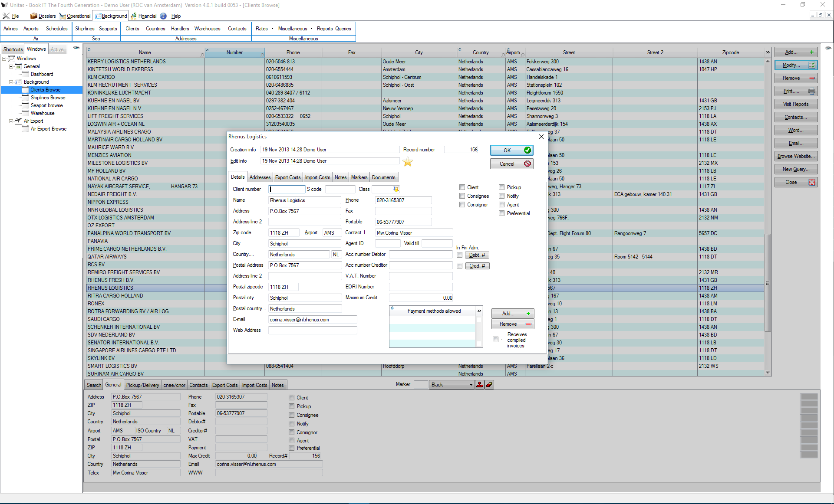The image size is (834, 504).
Task: Collapse the General tree node
Action: 11,66
